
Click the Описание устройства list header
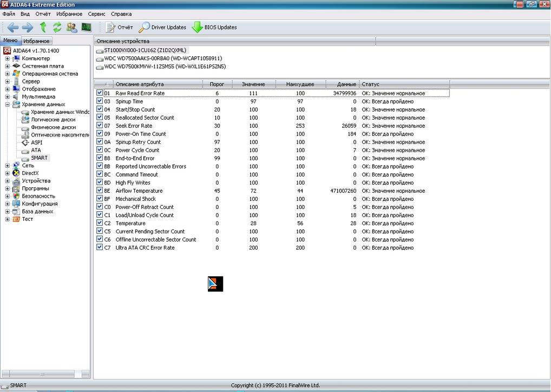click(235, 41)
